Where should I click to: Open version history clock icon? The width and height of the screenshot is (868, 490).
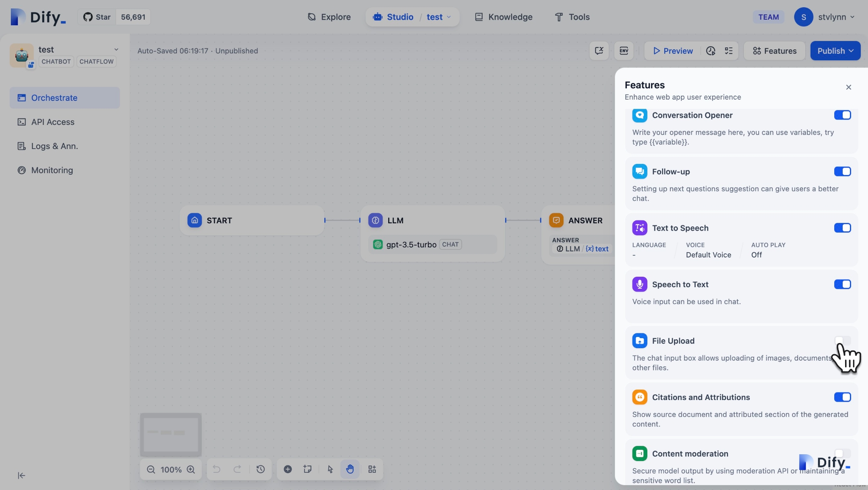point(260,469)
